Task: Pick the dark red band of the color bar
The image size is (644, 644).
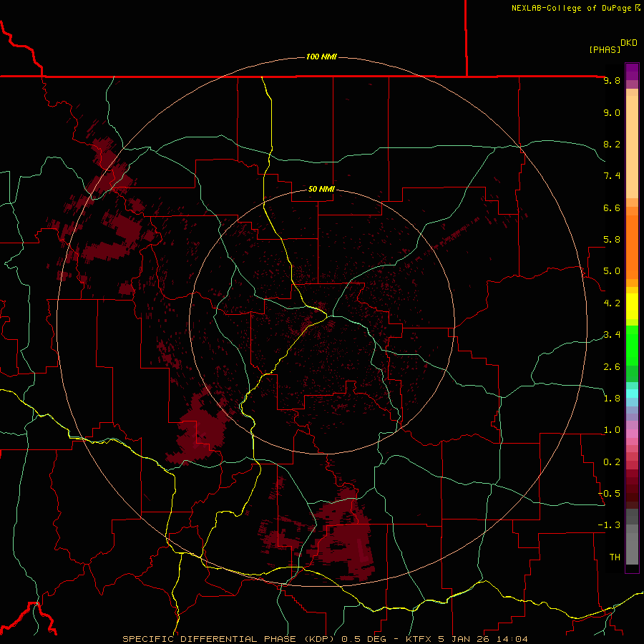Action: click(632, 489)
